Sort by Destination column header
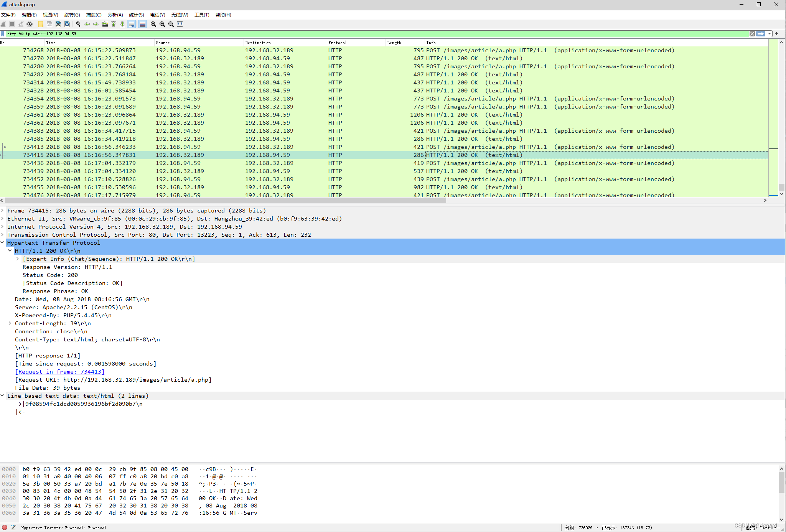This screenshot has height=532, width=786. pos(285,43)
